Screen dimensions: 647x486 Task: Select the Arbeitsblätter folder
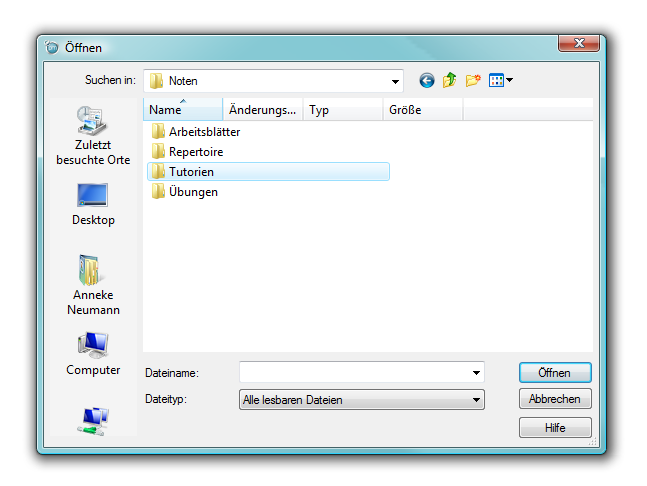204,132
